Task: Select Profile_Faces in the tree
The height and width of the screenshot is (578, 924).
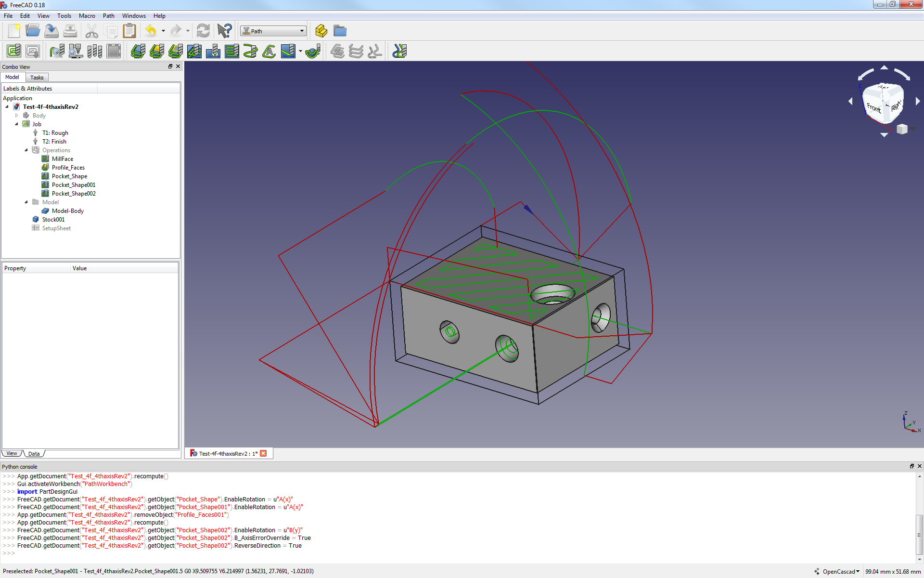Action: pyautogui.click(x=68, y=168)
